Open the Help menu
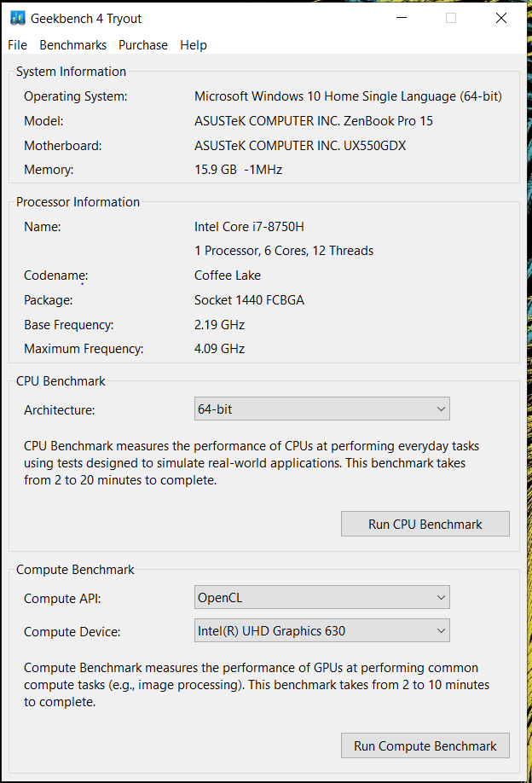This screenshot has height=783, width=532. [194, 45]
